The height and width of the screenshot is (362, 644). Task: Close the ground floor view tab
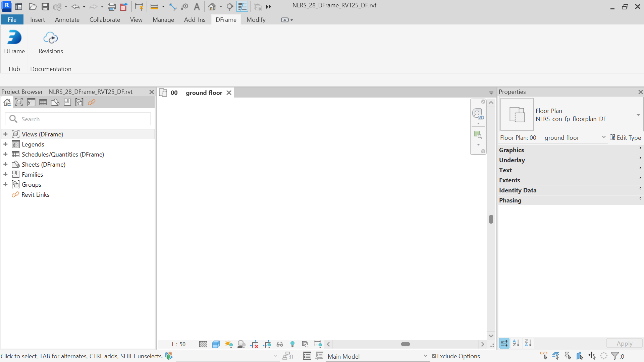[x=229, y=93]
